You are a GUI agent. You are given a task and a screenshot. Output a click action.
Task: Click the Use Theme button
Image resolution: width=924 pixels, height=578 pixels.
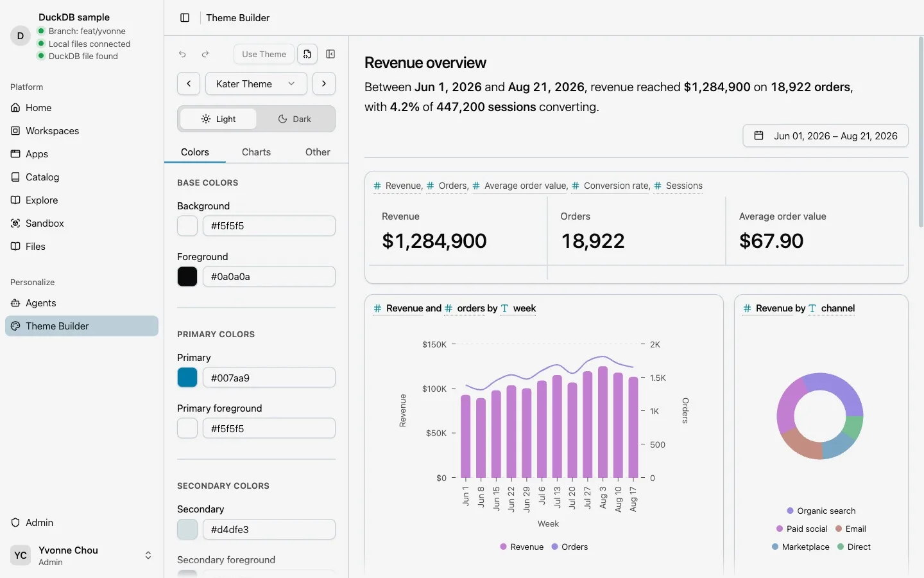tap(264, 55)
